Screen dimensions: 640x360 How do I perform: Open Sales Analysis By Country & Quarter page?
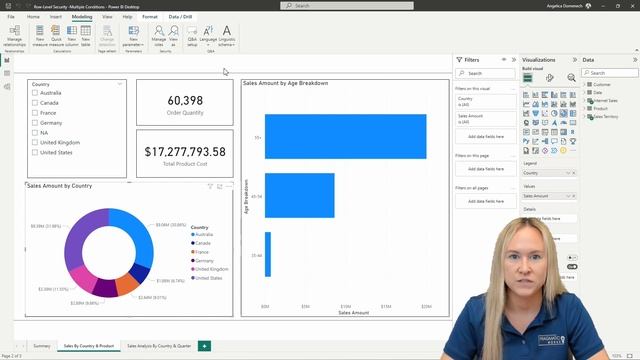[x=159, y=346]
